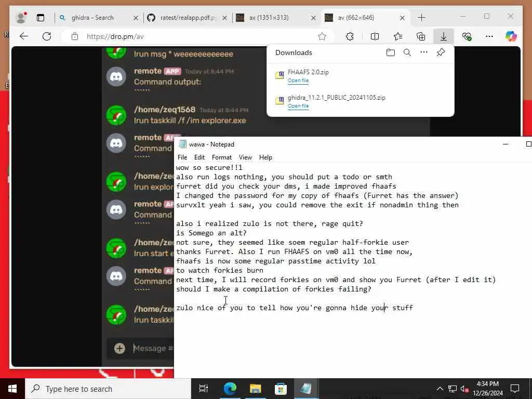Viewport: 532px width, 399px height.
Task: Open the Collections icon
Action: pos(421,36)
